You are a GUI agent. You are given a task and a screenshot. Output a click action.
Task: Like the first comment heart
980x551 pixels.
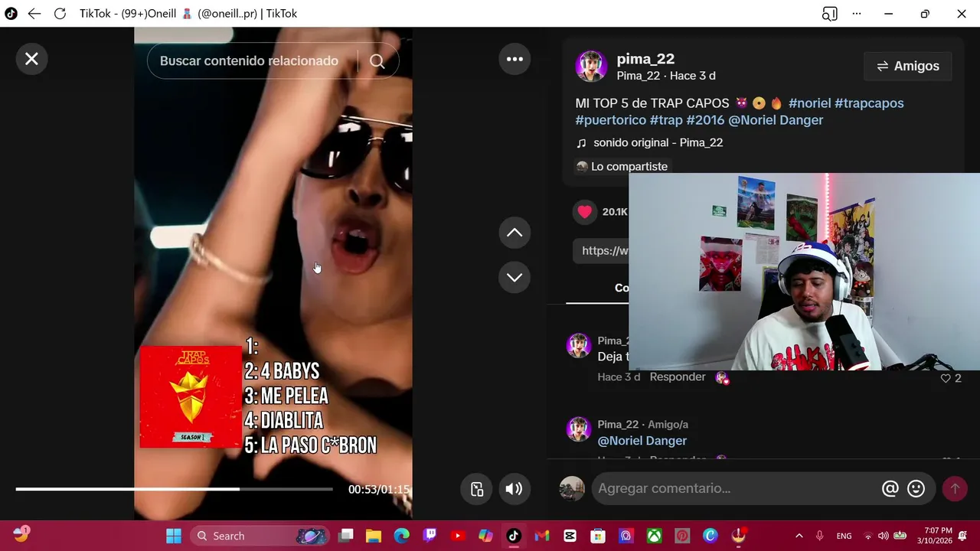point(946,378)
